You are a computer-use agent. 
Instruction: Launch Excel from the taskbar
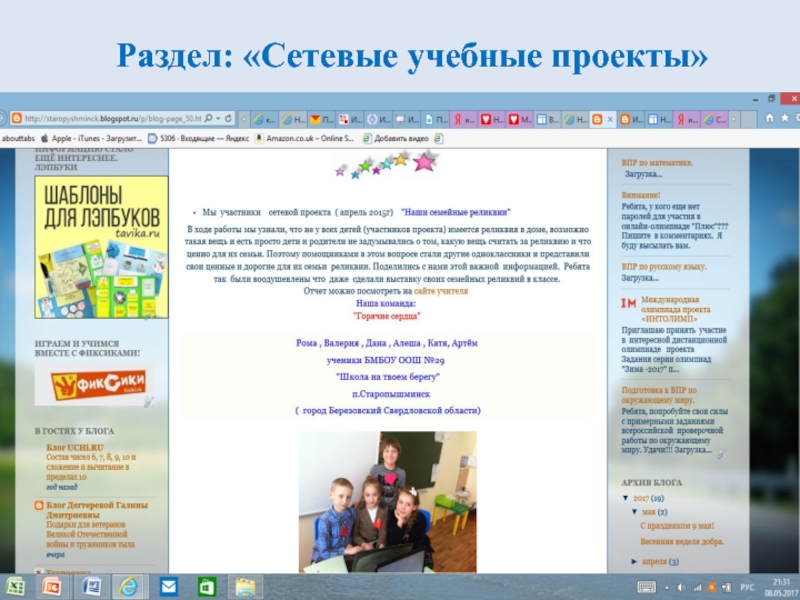(15, 587)
